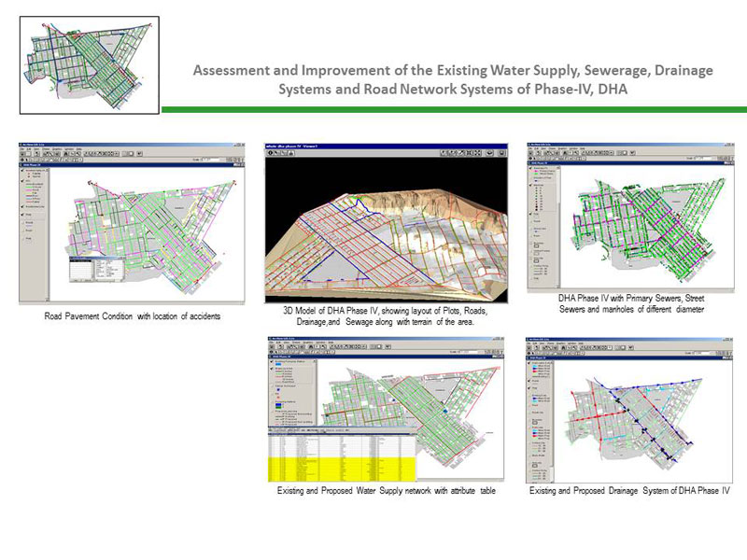Click zoom-to-full-extent icon in 3D viewer toolbar
The width and height of the screenshot is (747, 560).
point(477,153)
